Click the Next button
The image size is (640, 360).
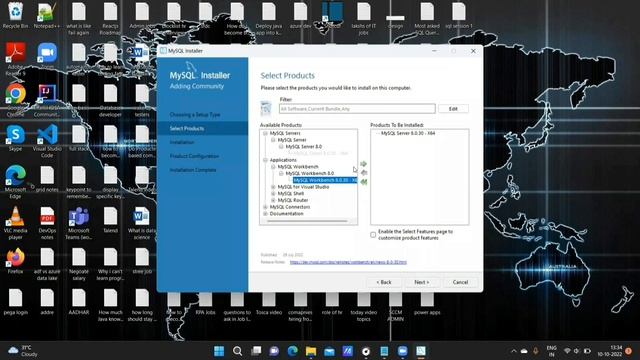pos(421,282)
